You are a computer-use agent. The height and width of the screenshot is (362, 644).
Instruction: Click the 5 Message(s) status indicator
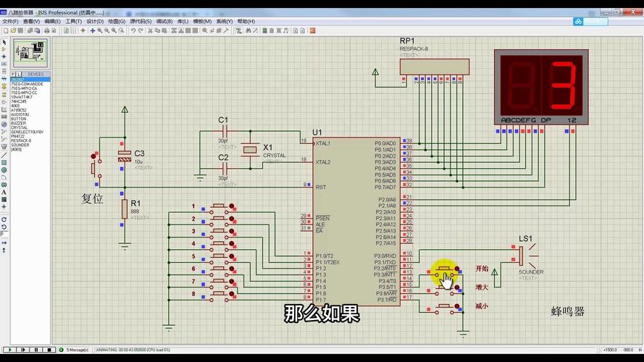click(x=77, y=350)
